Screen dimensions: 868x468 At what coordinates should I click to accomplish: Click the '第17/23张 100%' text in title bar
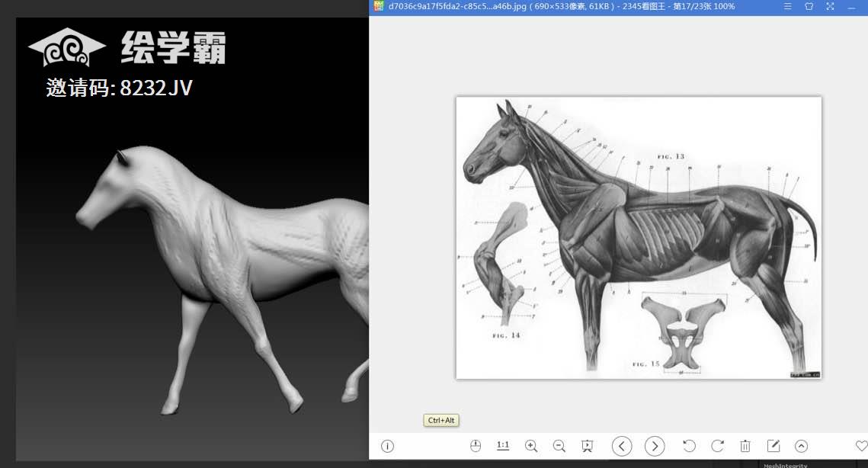[x=703, y=7]
